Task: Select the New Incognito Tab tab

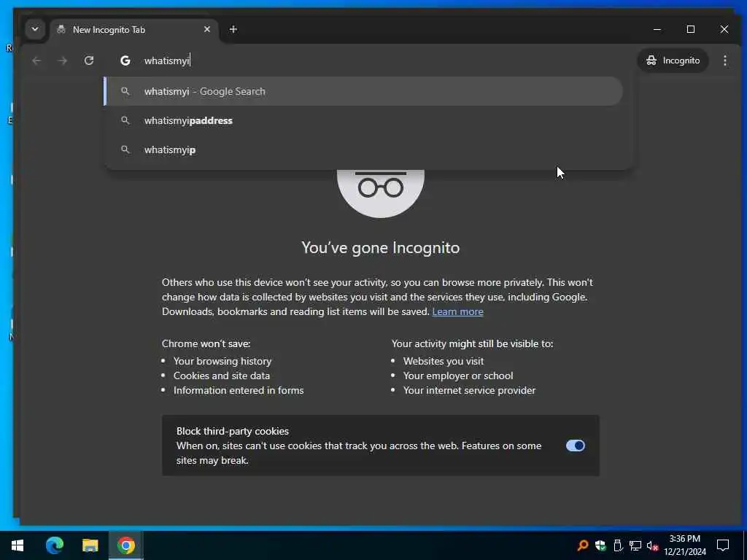Action: pyautogui.click(x=133, y=29)
